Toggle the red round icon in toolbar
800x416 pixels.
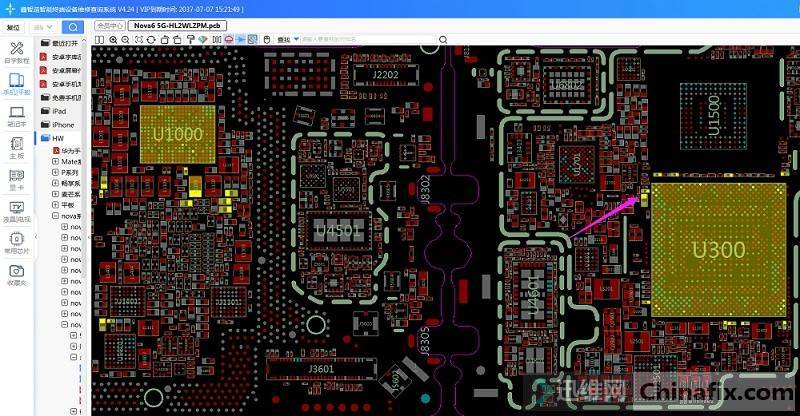[x=229, y=39]
